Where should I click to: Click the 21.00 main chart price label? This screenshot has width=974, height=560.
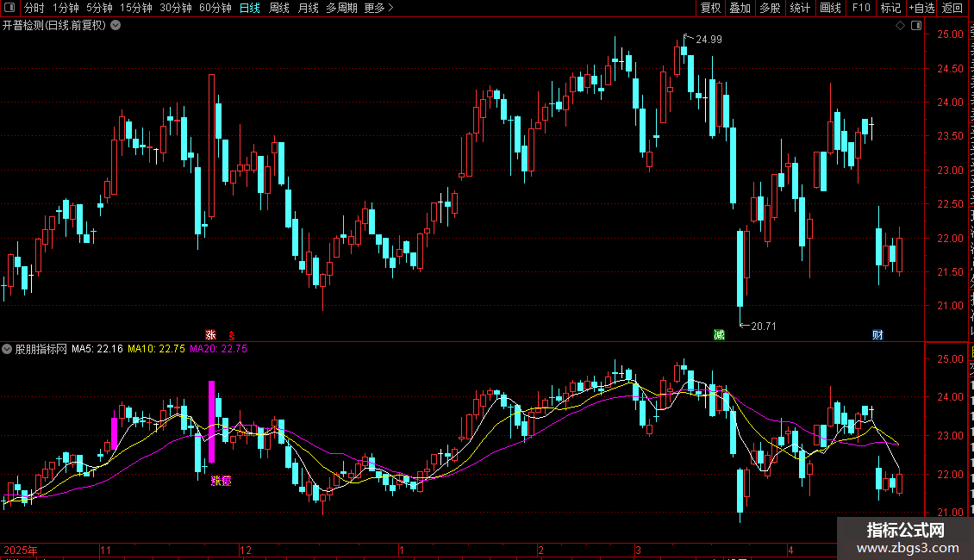951,306
